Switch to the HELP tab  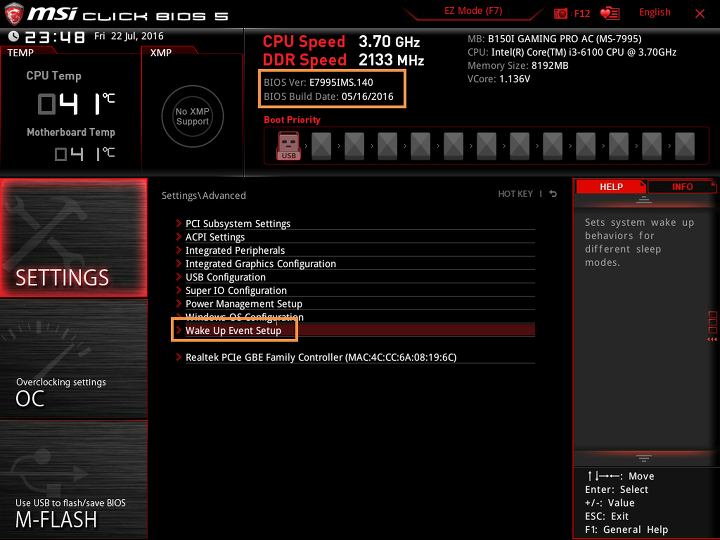click(611, 187)
